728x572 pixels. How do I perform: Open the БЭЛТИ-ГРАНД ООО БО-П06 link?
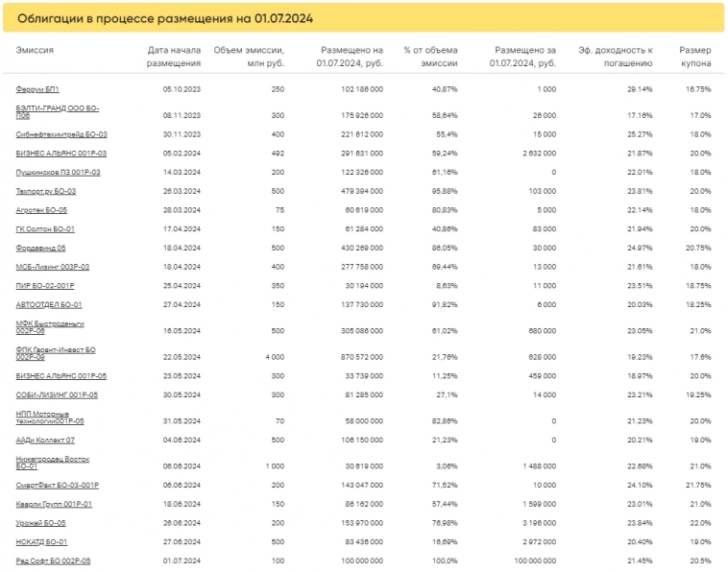pyautogui.click(x=57, y=111)
